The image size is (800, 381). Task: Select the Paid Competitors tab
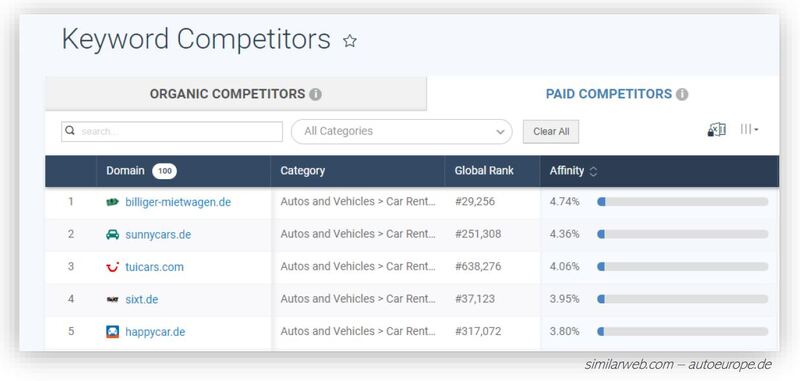pyautogui.click(x=603, y=94)
